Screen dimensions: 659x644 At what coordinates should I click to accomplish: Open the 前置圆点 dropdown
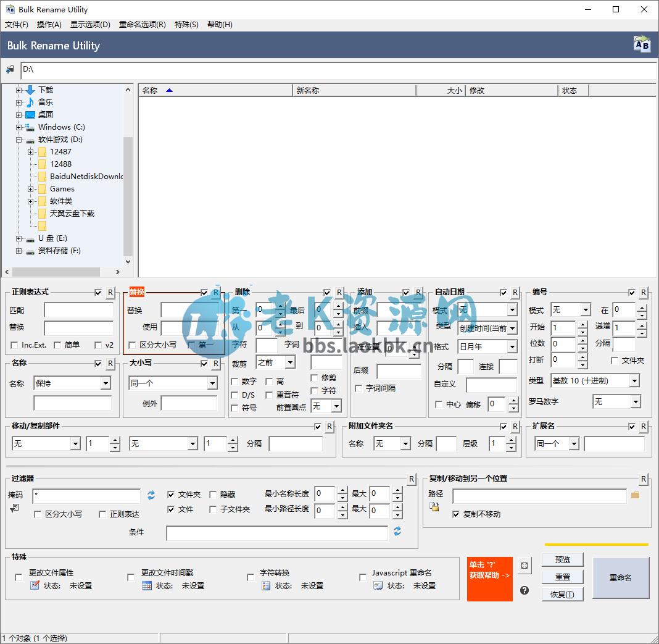point(326,406)
